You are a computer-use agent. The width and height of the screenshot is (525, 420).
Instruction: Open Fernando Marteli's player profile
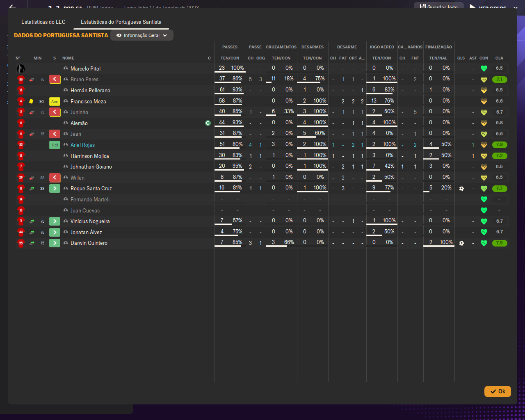click(x=90, y=199)
